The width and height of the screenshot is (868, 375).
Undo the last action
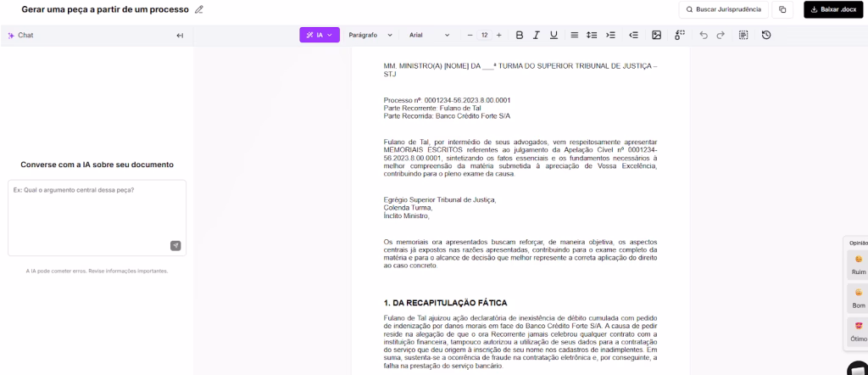pyautogui.click(x=704, y=35)
